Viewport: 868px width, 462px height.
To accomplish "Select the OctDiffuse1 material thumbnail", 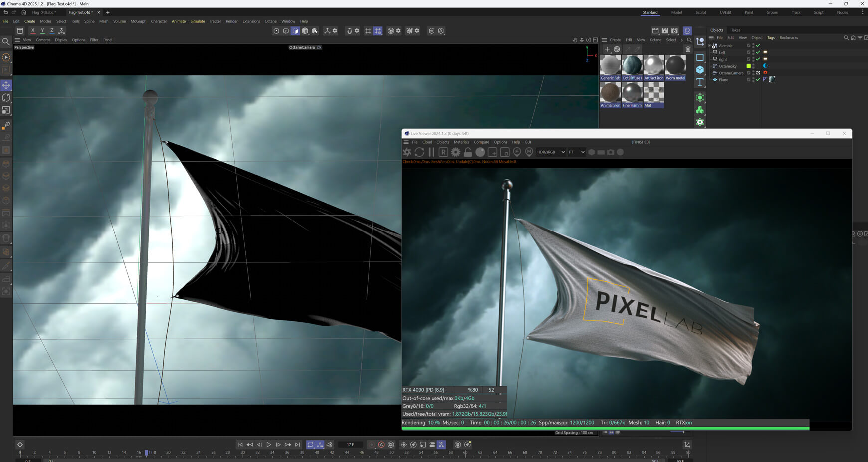I will pyautogui.click(x=632, y=67).
